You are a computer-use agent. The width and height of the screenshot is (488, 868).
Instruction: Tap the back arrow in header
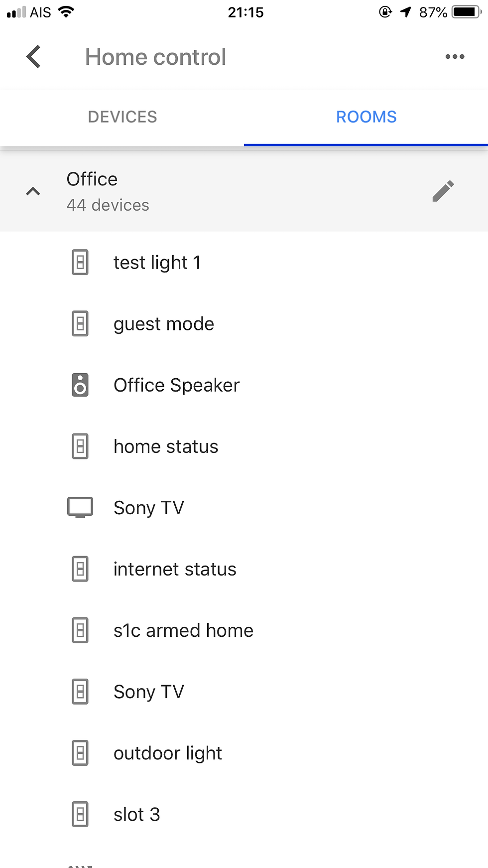coord(33,57)
